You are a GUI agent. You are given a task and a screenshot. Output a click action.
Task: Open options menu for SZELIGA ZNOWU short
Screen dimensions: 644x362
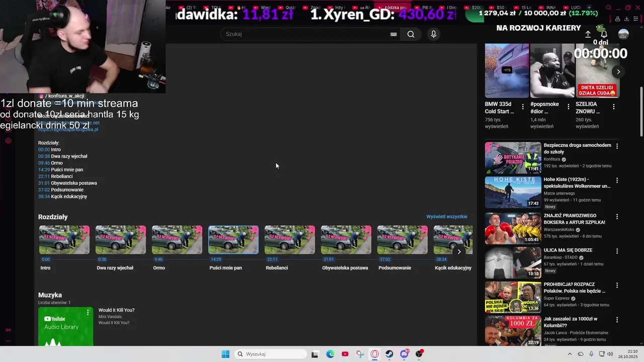613,107
